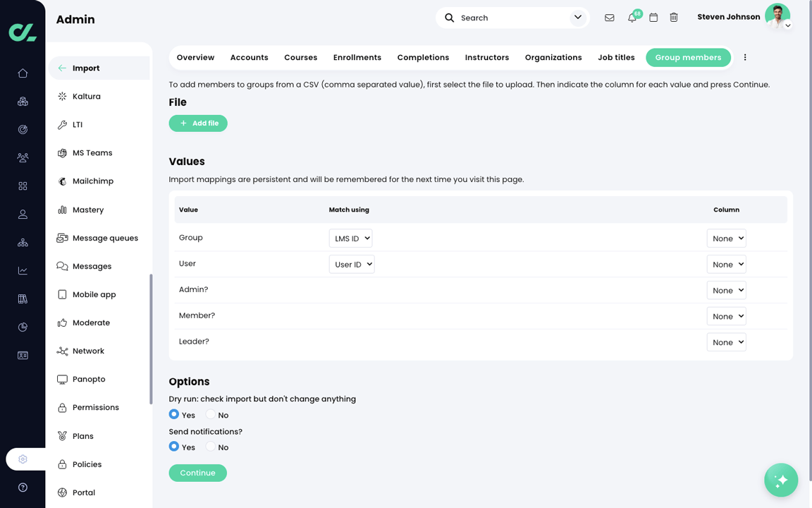The height and width of the screenshot is (508, 812).
Task: Click Add file to upload a CSV
Action: coord(198,123)
